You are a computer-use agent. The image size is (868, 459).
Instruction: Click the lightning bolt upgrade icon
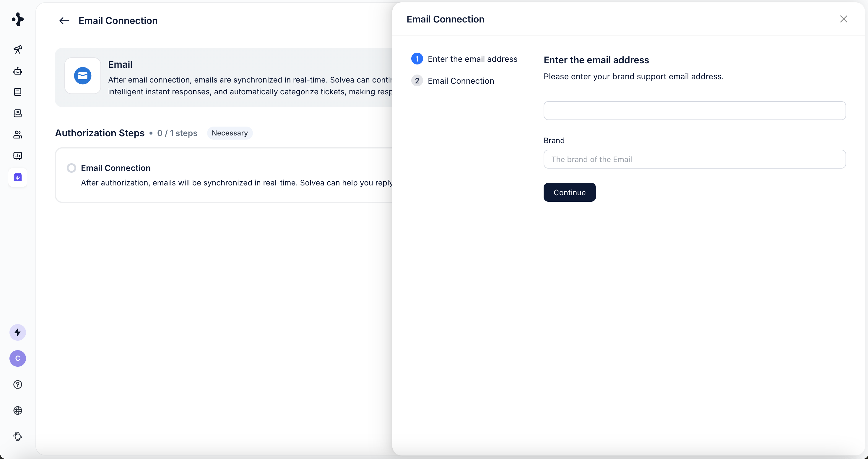click(17, 332)
